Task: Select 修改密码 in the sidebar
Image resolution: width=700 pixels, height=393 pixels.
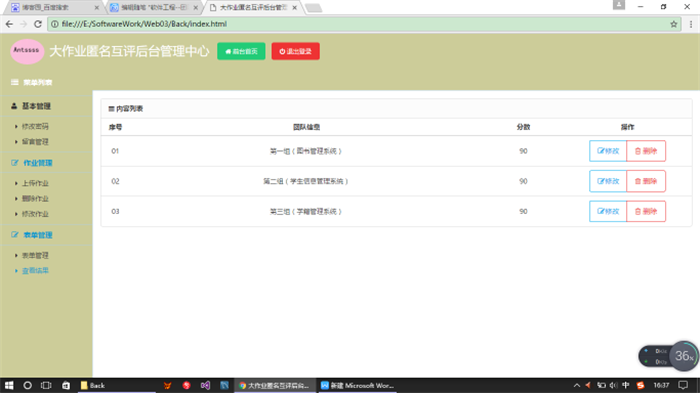Action: 35,126
